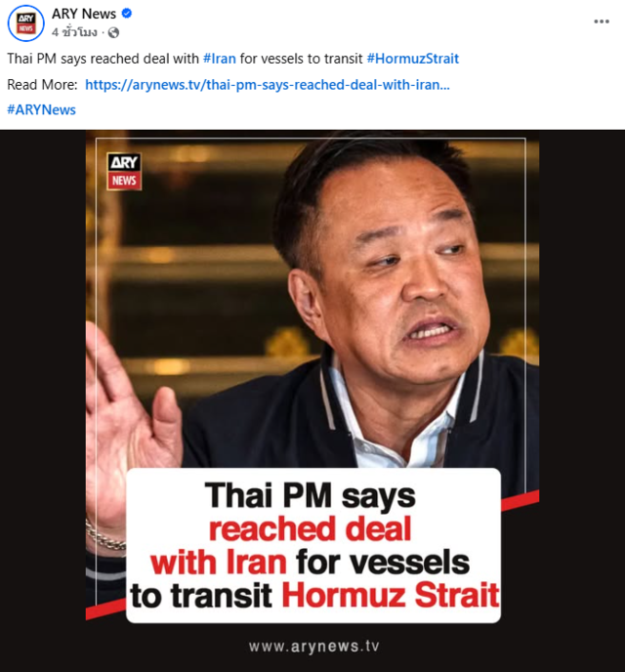Viewport: 625px width, 672px height.
Task: Click the white headline caption box in image
Action: coord(313,546)
